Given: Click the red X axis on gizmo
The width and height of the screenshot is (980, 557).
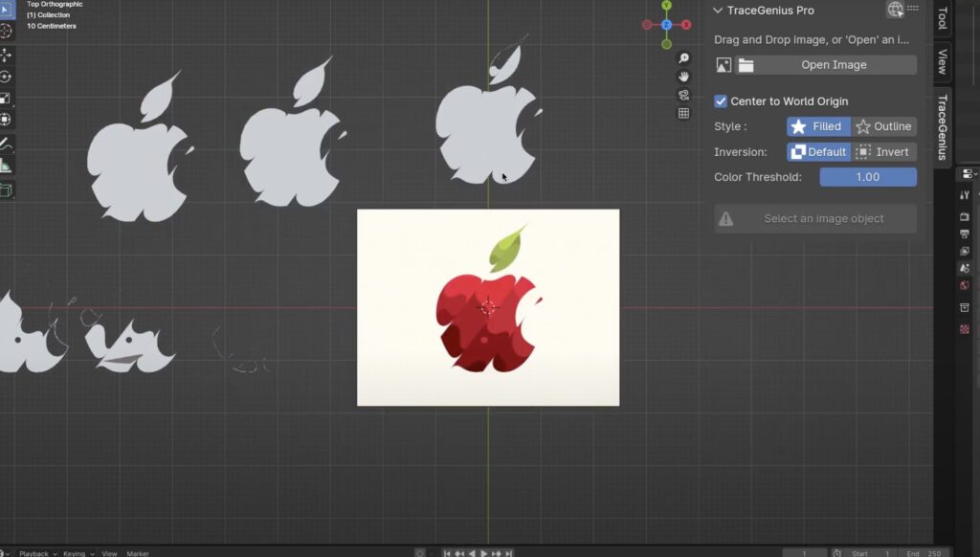Looking at the screenshot, I should coord(686,25).
